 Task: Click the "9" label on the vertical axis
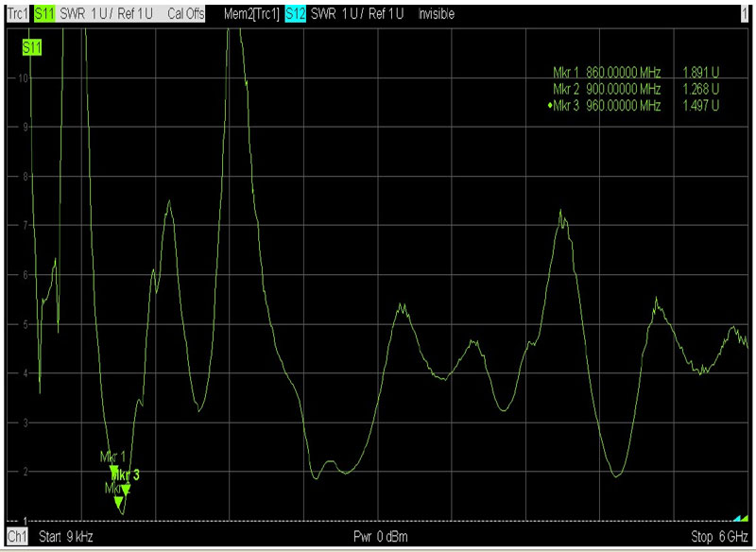pyautogui.click(x=26, y=128)
